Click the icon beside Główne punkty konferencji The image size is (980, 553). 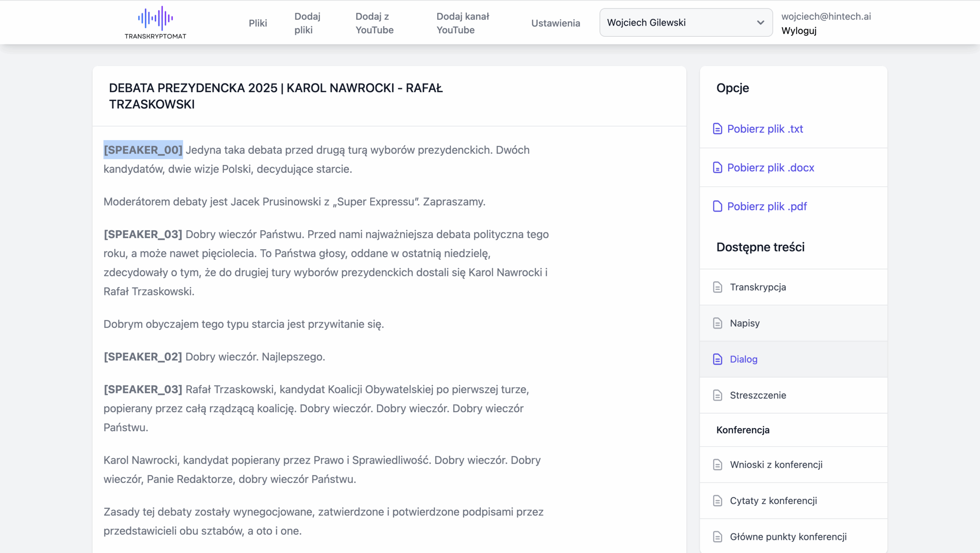pyautogui.click(x=717, y=537)
